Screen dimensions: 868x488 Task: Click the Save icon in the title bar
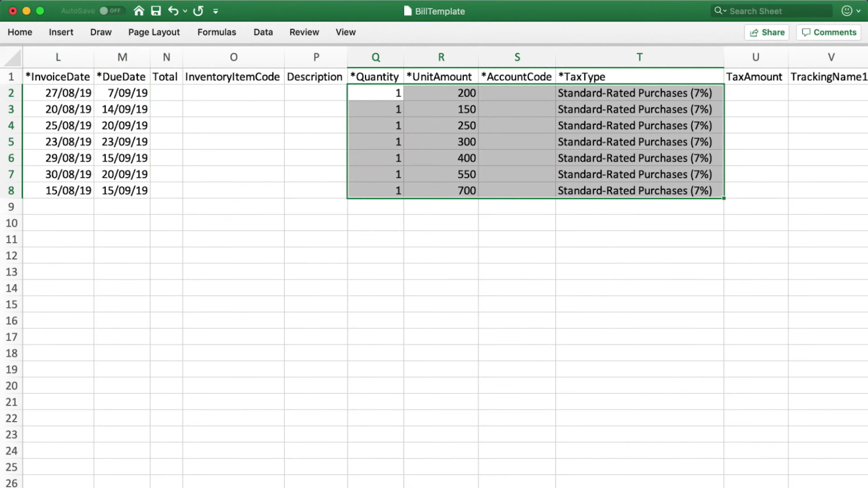pos(156,11)
